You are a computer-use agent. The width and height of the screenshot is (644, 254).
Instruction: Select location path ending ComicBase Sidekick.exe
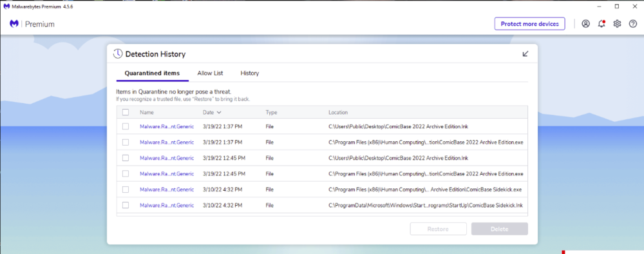425,190
